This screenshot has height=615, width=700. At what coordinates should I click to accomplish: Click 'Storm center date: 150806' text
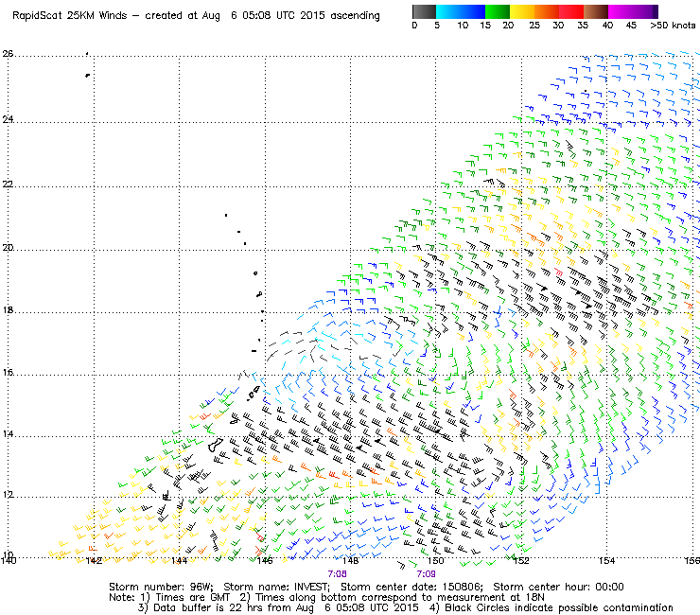coord(411,587)
